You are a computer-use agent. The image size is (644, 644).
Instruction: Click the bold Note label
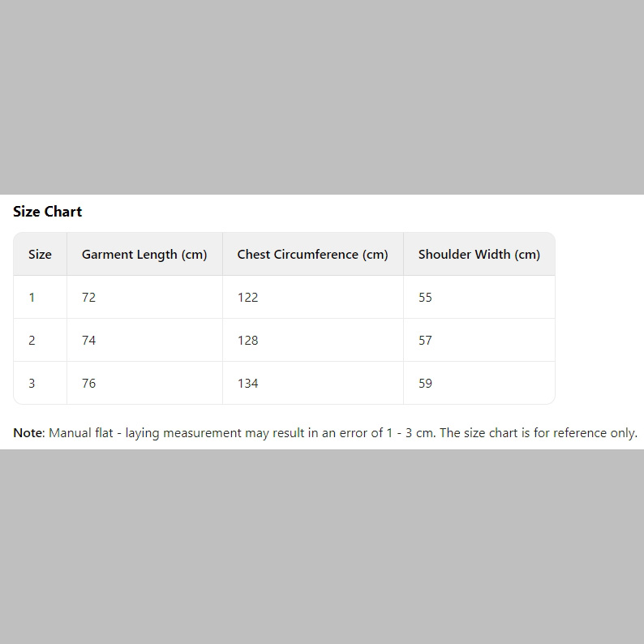coord(28,433)
